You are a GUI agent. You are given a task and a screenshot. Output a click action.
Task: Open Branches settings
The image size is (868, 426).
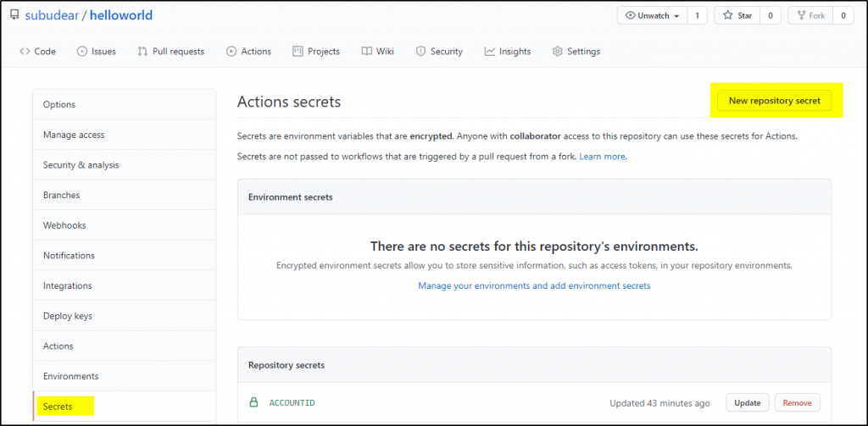click(125, 195)
